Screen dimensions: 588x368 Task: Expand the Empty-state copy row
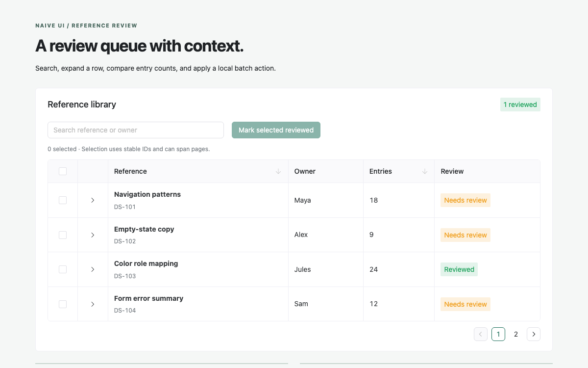[93, 235]
